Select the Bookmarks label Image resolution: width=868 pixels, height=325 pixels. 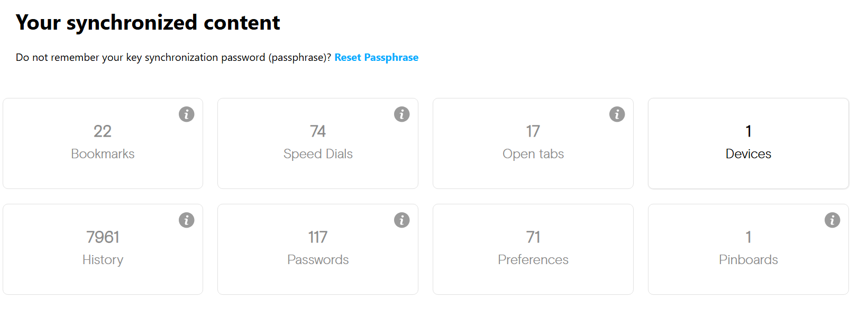103,154
